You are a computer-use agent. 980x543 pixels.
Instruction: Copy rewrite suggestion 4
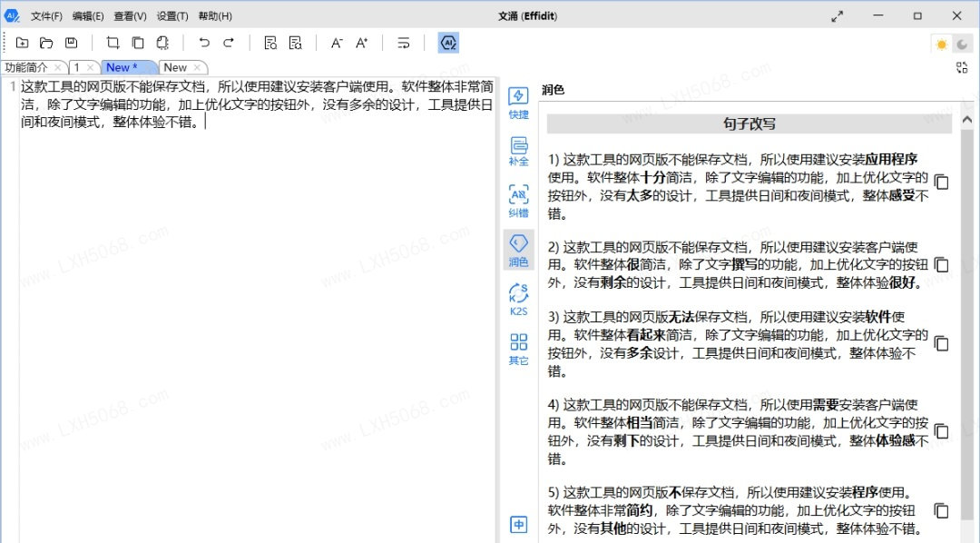941,431
